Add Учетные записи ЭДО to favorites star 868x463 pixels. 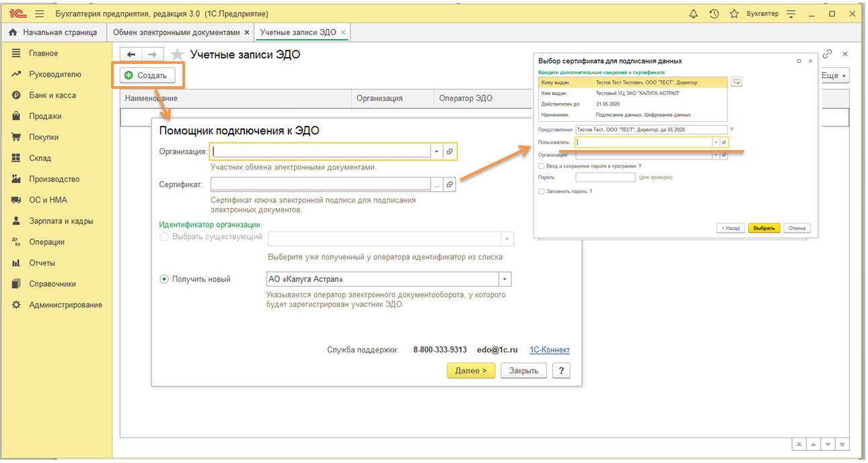pos(177,55)
